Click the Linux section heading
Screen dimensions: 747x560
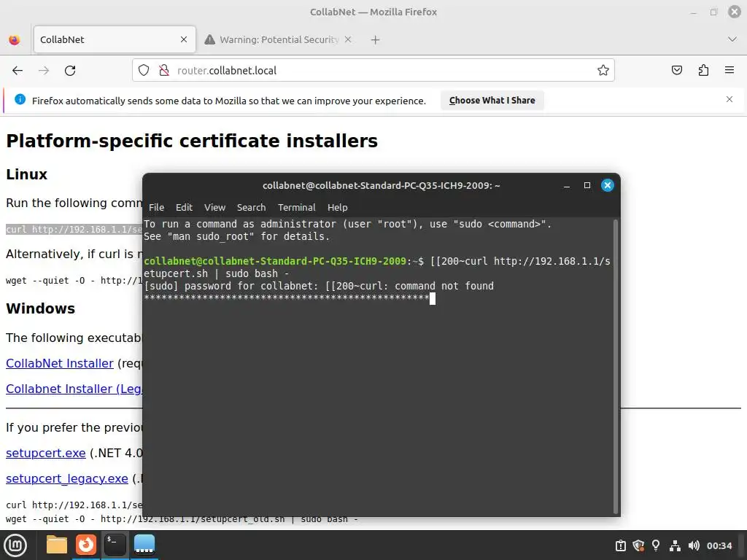27,174
